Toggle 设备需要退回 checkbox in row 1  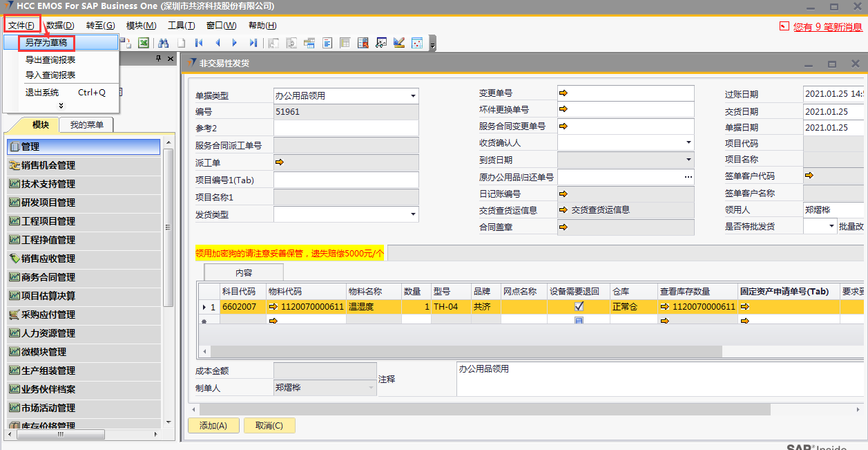pyautogui.click(x=579, y=306)
